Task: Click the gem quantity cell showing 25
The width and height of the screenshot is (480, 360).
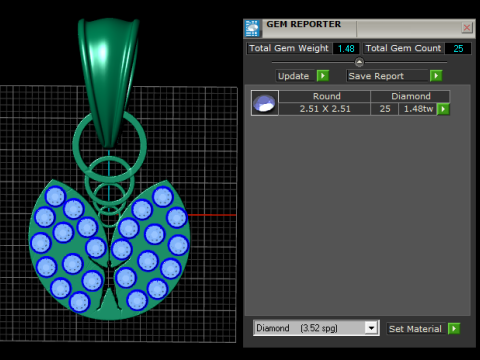Action: [385, 109]
